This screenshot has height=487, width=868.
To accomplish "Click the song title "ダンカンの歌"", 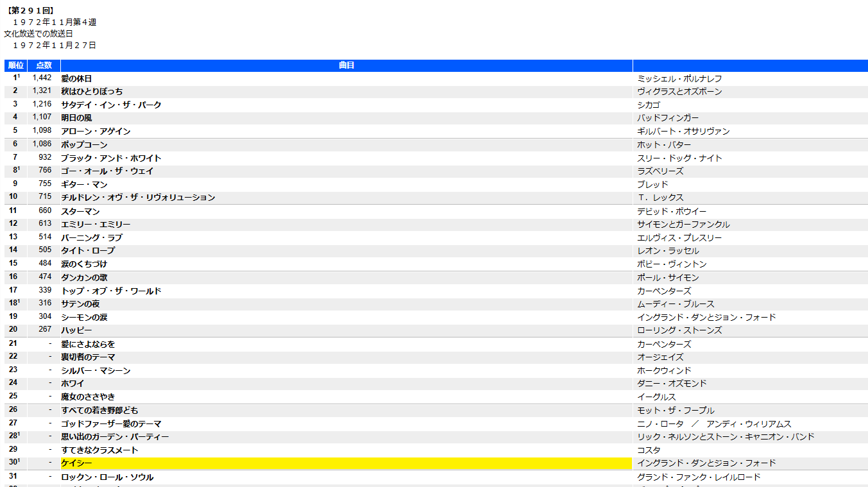I will [x=84, y=278].
